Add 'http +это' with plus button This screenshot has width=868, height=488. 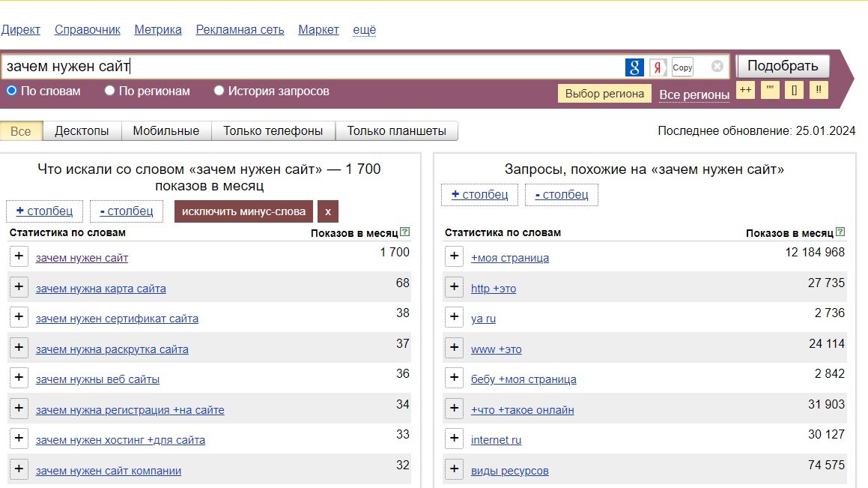[x=455, y=286]
